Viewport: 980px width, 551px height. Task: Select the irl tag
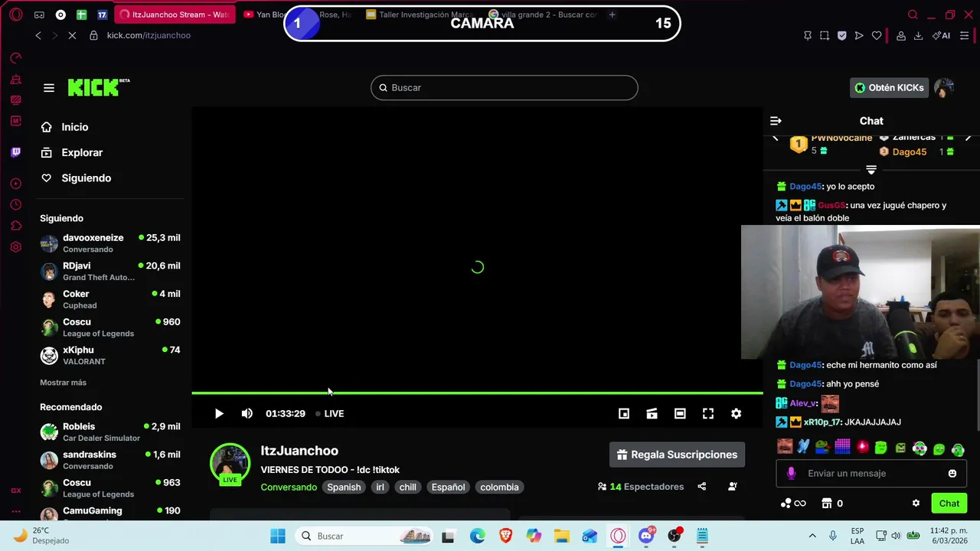[x=381, y=487]
